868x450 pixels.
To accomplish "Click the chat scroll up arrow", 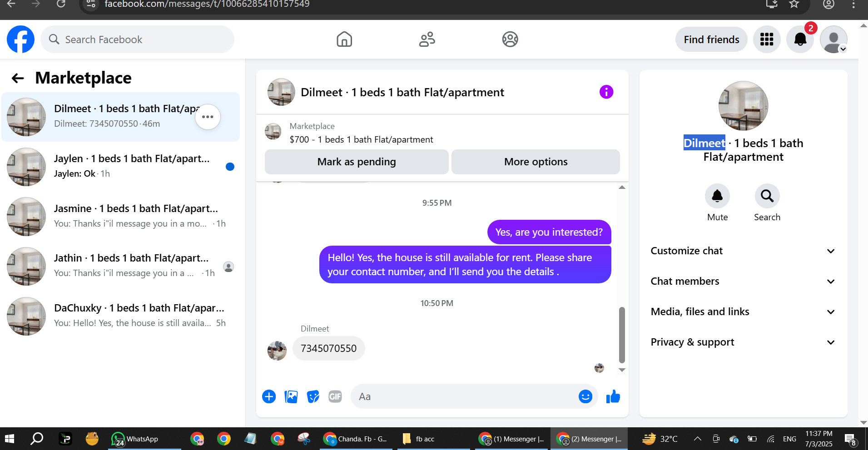I will pyautogui.click(x=622, y=187).
